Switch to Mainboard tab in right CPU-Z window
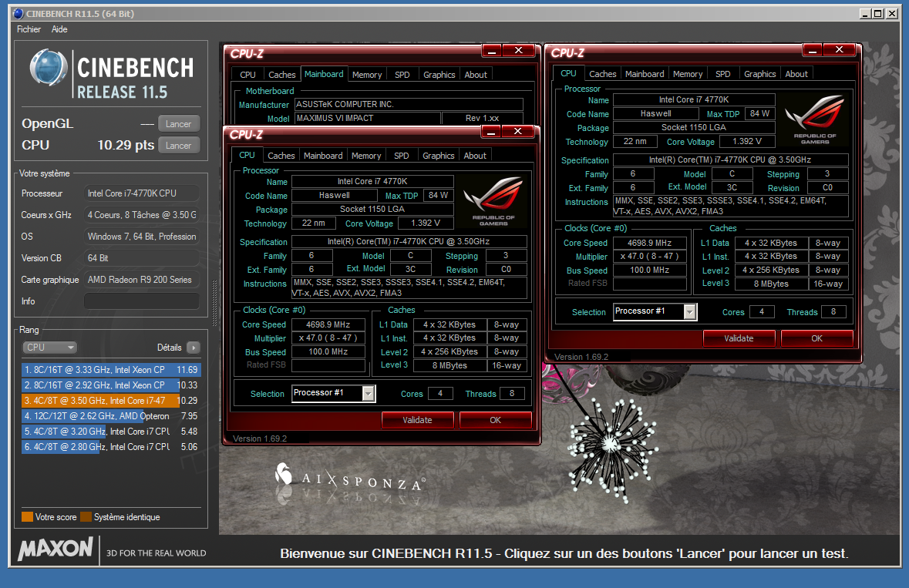Image resolution: width=909 pixels, height=588 pixels. click(645, 74)
